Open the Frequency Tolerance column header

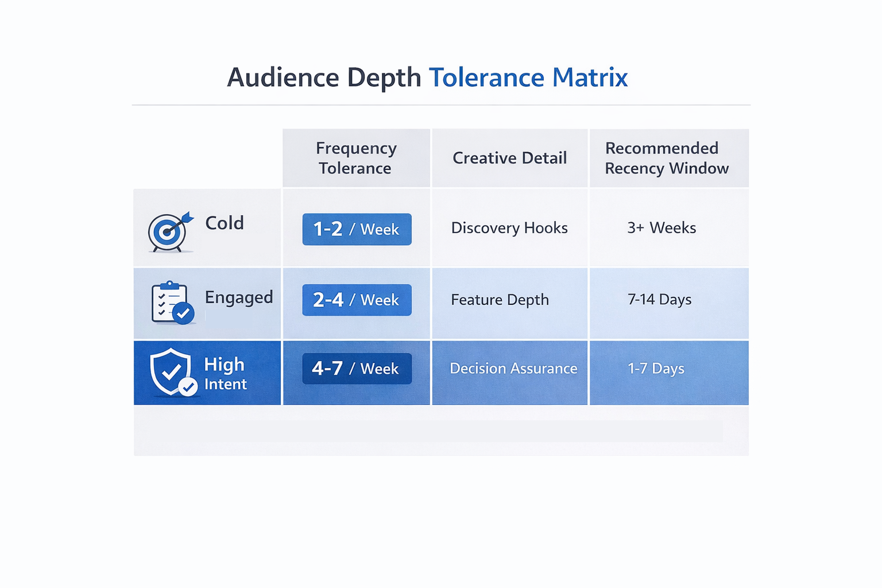click(356, 158)
